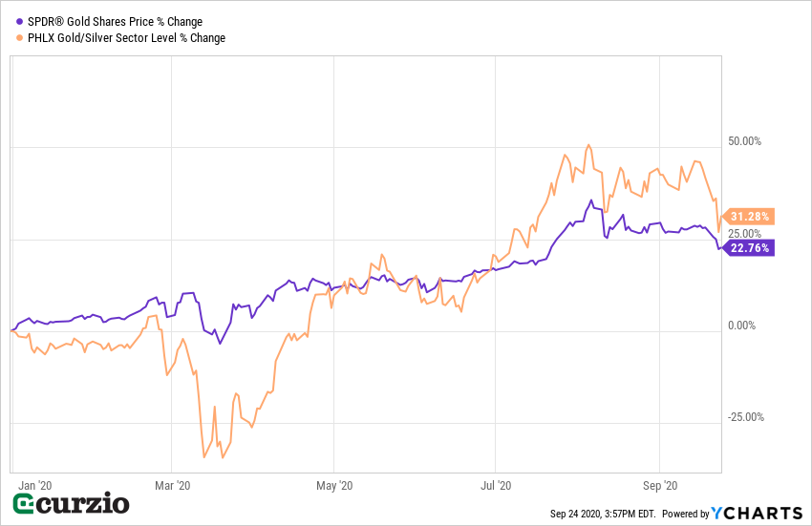Screen dimensions: 812x526
Task: Select the Jan '20 x-axis label
Action: coord(34,485)
